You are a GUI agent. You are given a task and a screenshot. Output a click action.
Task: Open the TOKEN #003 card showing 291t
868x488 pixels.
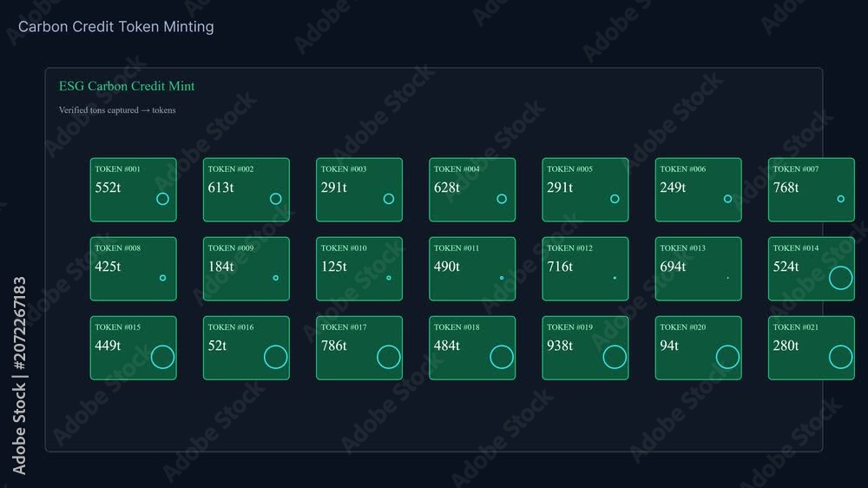tap(359, 190)
